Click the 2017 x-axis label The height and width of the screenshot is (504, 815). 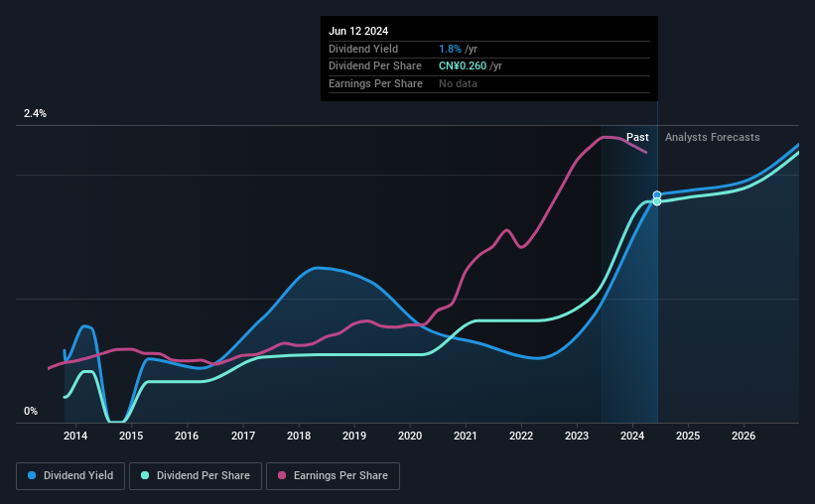point(243,436)
